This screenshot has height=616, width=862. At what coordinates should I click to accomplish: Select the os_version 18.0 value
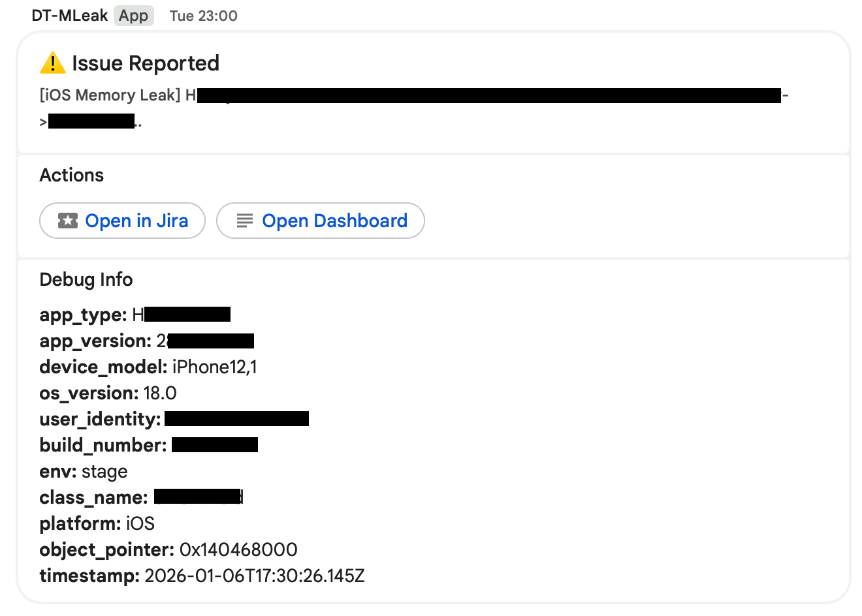[x=160, y=393]
